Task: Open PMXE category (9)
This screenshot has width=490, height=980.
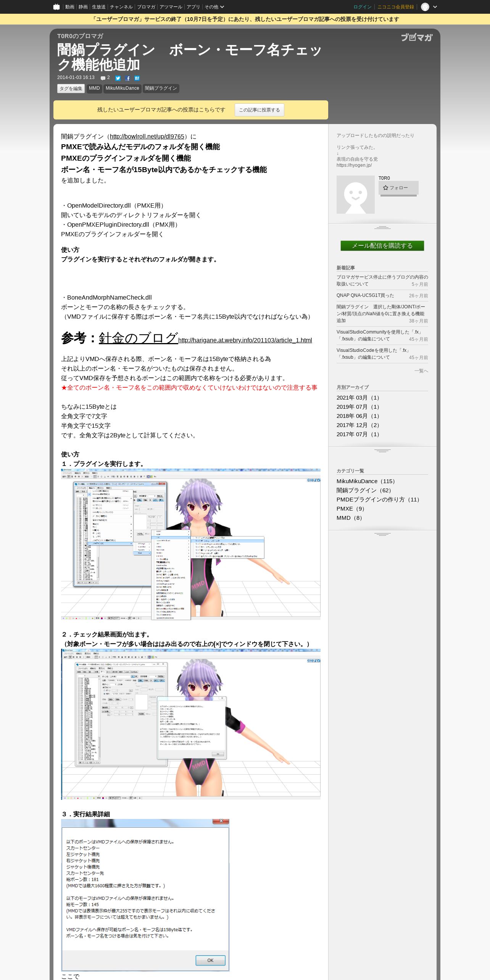Action: pyautogui.click(x=351, y=509)
